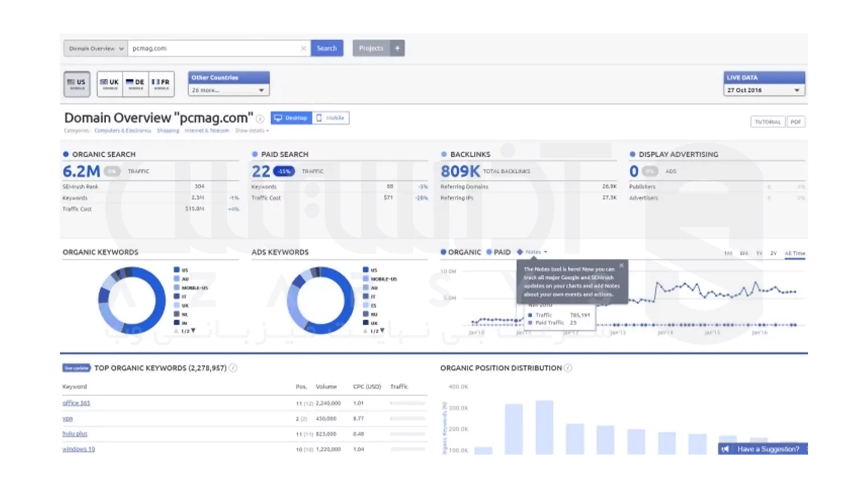Click US swatch in Organic Keywords legend
The image size is (868, 488).
(177, 270)
